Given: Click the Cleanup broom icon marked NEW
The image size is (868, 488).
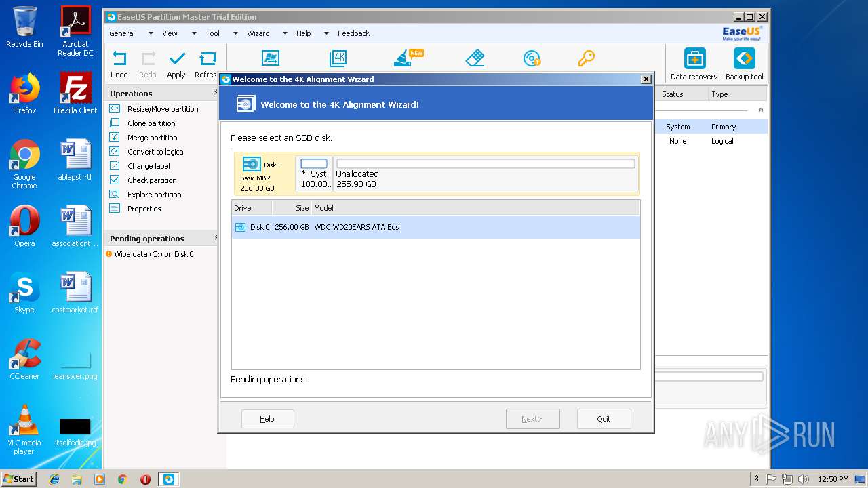Looking at the screenshot, I should click(x=408, y=58).
